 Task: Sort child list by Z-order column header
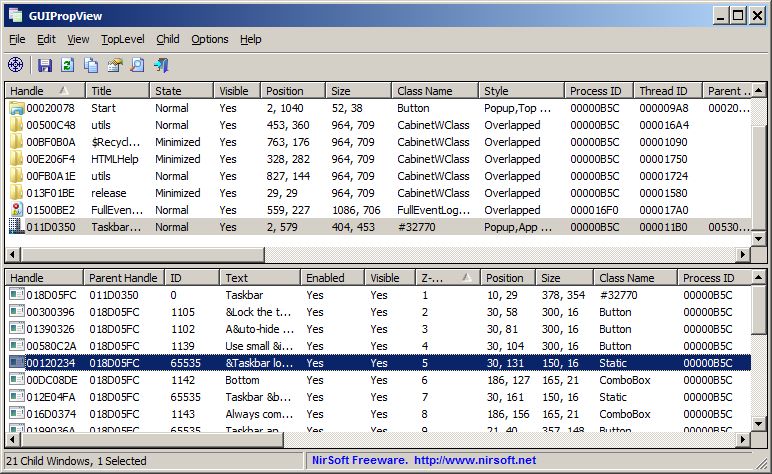448,278
